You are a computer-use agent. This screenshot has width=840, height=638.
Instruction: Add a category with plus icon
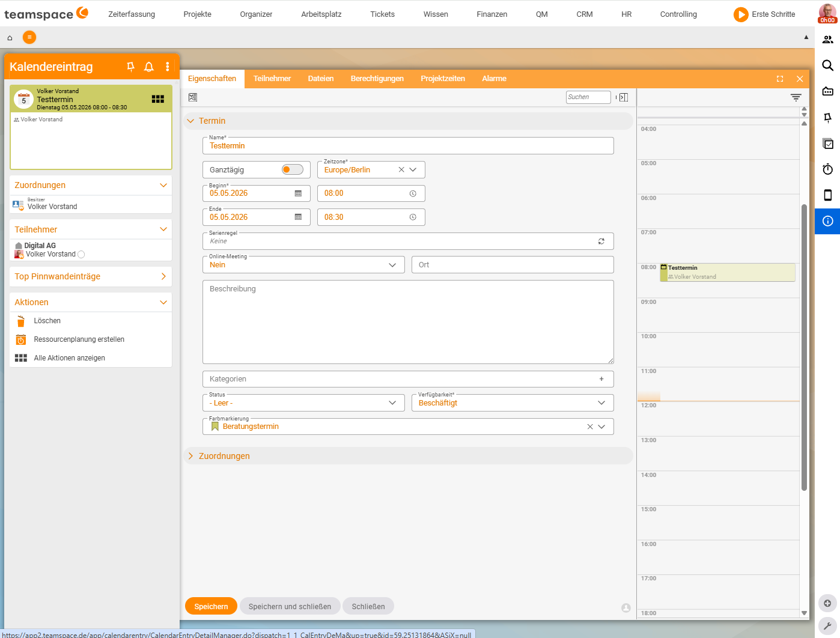[x=601, y=379]
